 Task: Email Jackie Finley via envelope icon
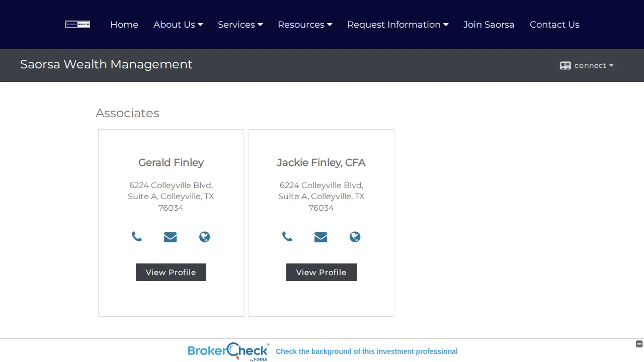[321, 237]
